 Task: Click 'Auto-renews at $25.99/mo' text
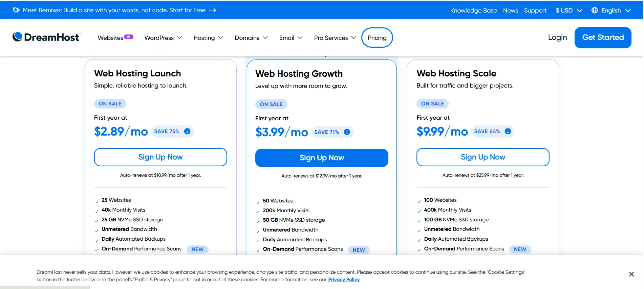[483, 175]
